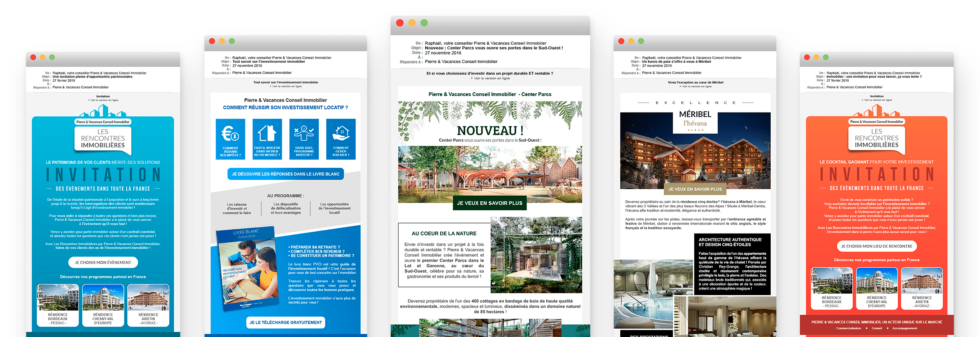Click 'Découvrez nos programmes partout en France' in blue email
Viewport: 980px width, 337px height.
coord(103,277)
